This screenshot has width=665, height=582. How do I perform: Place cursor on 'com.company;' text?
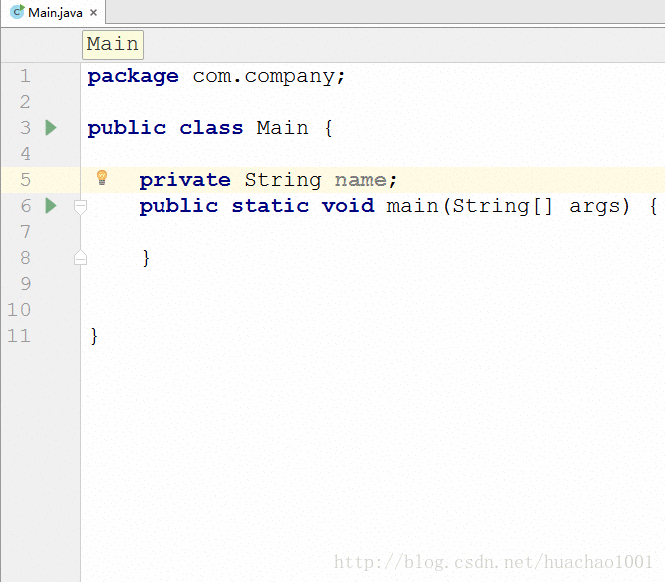click(x=269, y=77)
